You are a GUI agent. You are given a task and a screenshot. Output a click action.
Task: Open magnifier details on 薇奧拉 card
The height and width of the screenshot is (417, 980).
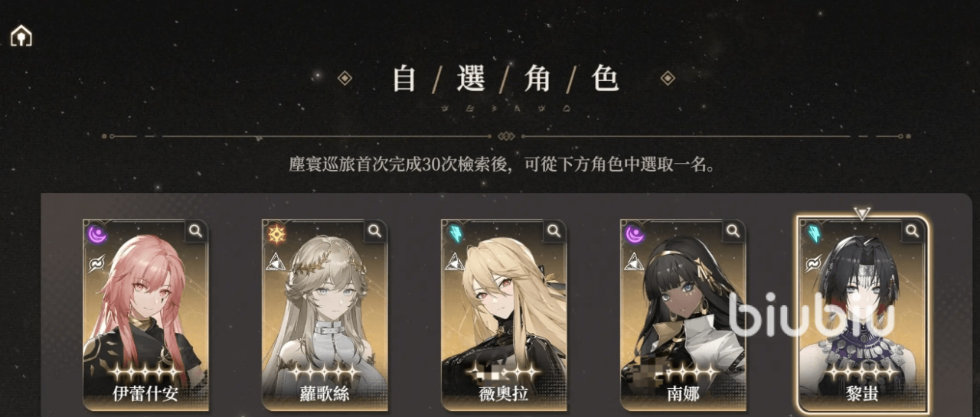coord(554,230)
